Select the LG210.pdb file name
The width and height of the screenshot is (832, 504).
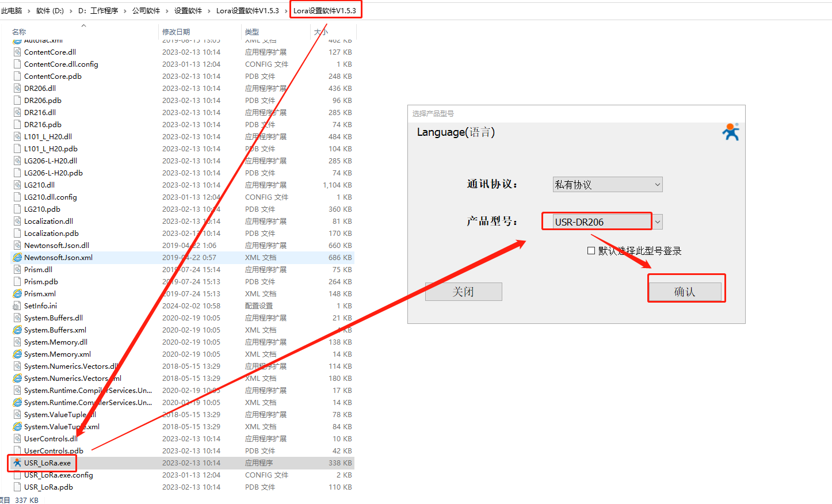(x=42, y=209)
